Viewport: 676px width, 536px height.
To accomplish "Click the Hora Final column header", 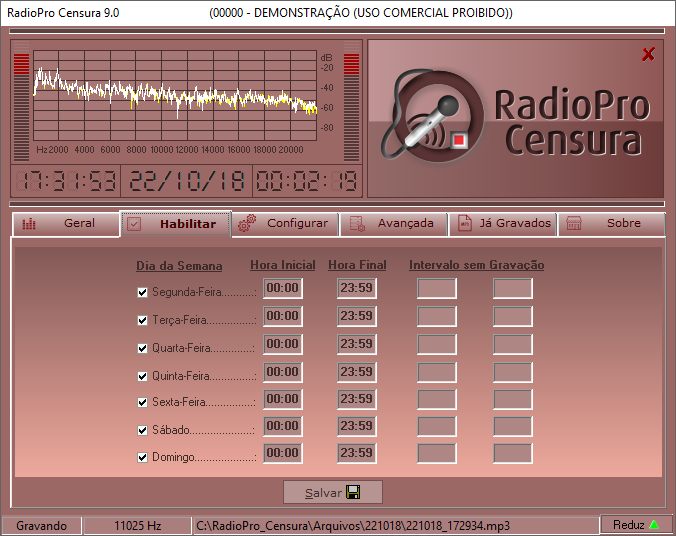I will click(x=357, y=265).
